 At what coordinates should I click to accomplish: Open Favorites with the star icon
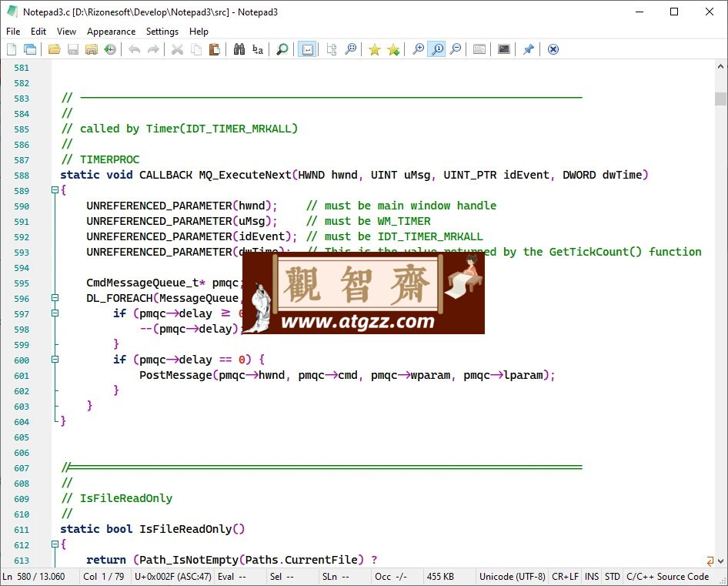coord(374,49)
